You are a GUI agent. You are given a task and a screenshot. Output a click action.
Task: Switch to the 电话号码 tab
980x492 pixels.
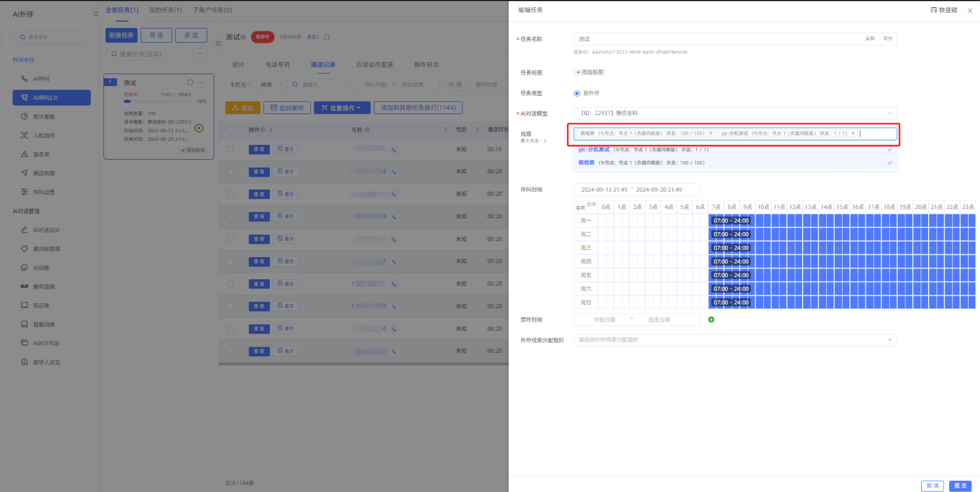(278, 65)
